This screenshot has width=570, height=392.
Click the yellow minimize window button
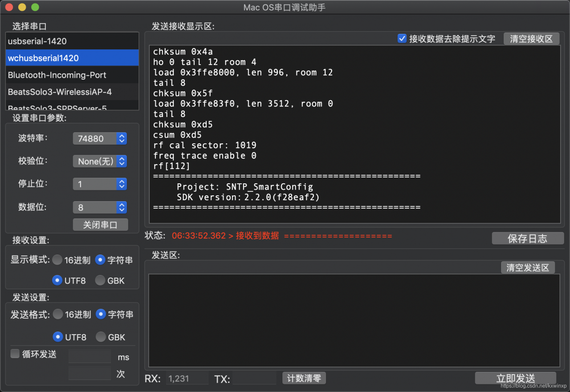tap(22, 8)
